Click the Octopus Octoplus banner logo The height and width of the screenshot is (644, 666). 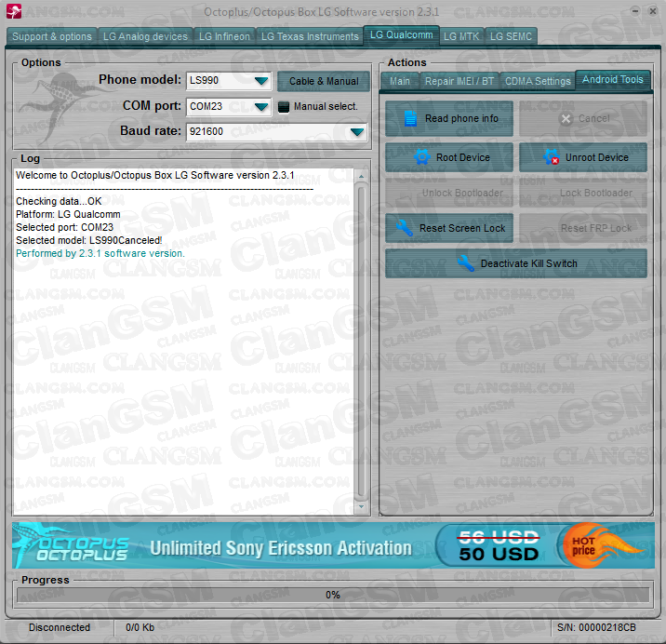click(x=73, y=545)
